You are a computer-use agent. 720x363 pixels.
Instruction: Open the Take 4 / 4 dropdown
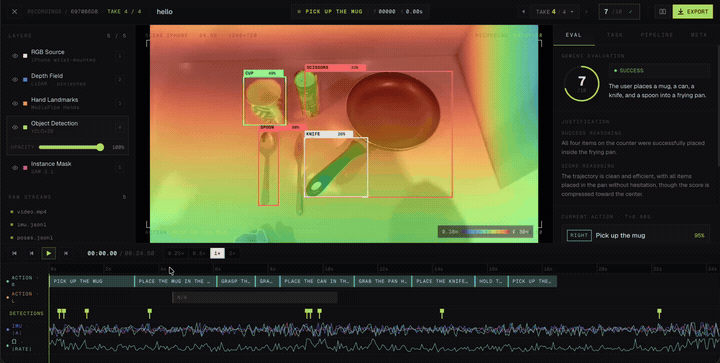coord(554,11)
